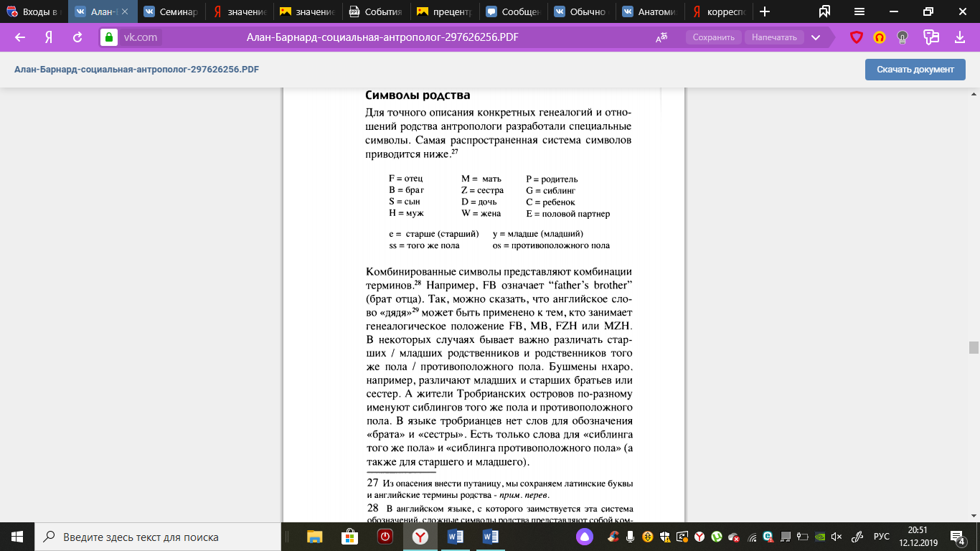Launch Alice voice assistant in taskbar

click(586, 537)
